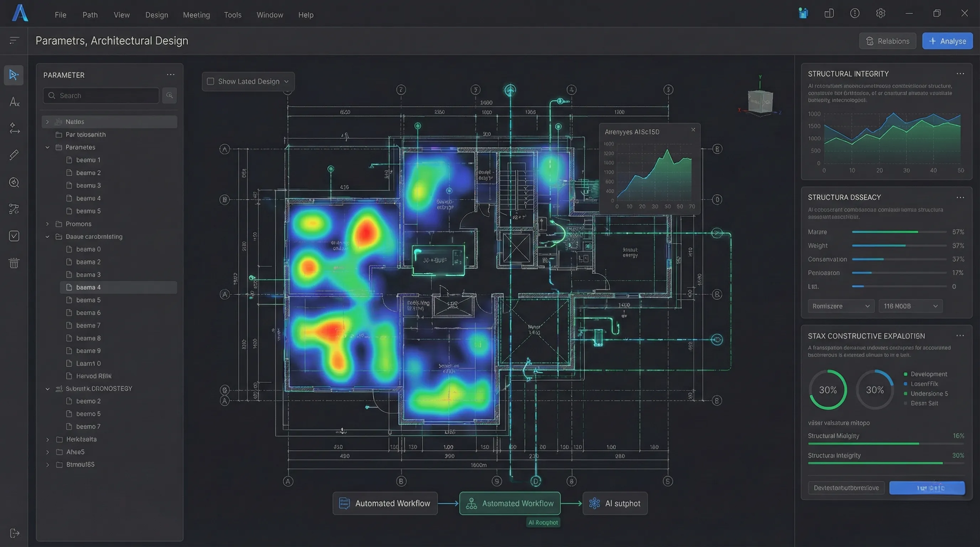Expand the Promons folder

point(48,224)
